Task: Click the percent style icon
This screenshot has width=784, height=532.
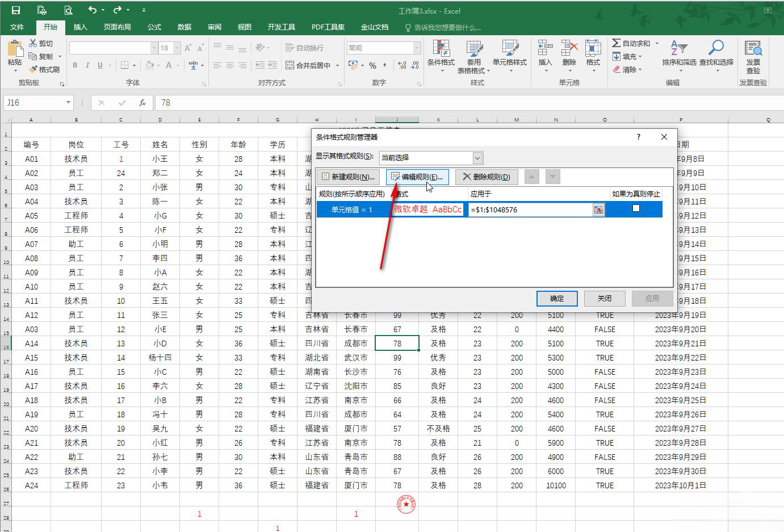Action: tap(372, 65)
